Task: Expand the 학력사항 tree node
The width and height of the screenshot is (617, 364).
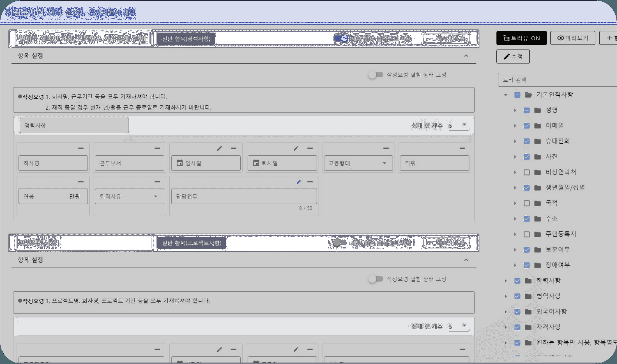Action: click(x=506, y=281)
